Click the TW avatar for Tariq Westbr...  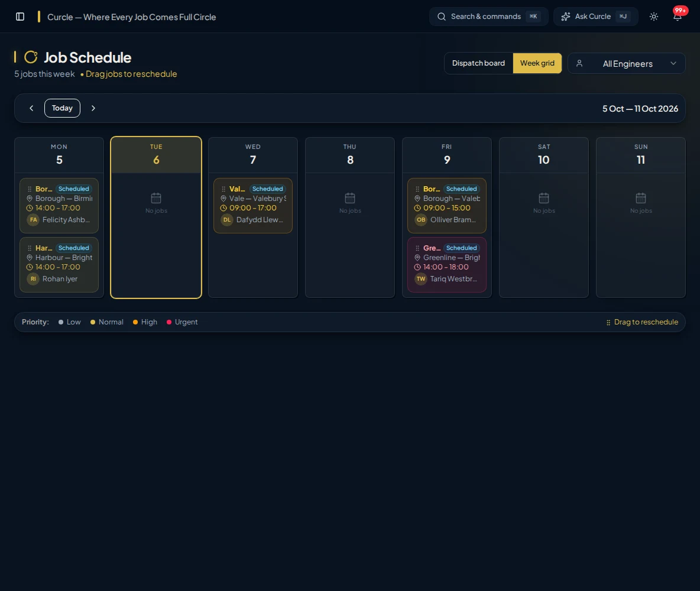[x=421, y=279]
